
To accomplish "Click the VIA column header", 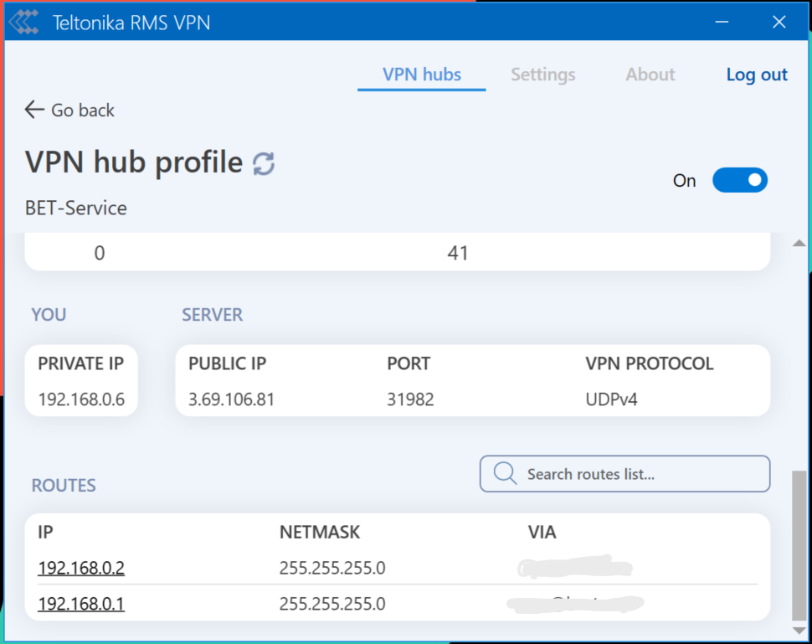I will tap(542, 532).
